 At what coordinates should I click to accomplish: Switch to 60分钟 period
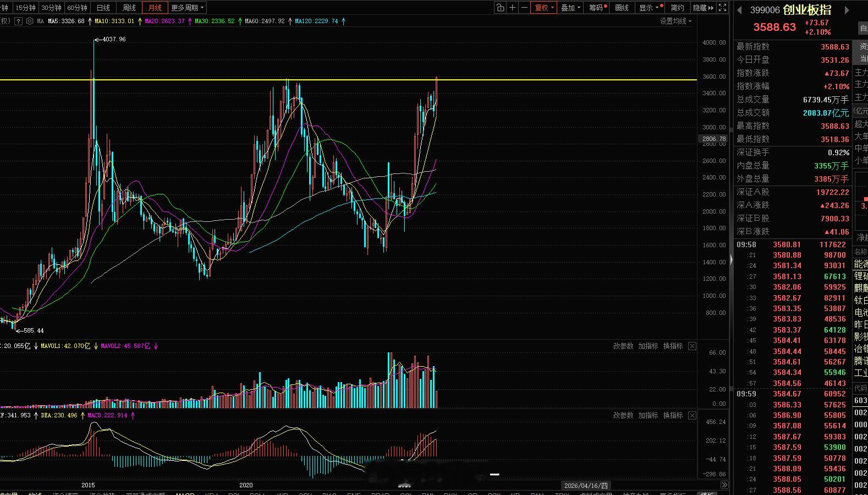(77, 8)
